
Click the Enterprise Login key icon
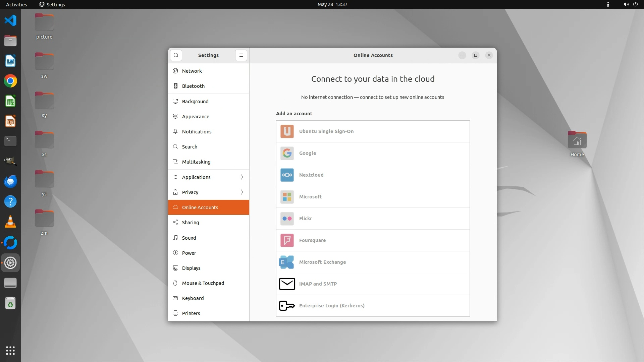click(287, 306)
